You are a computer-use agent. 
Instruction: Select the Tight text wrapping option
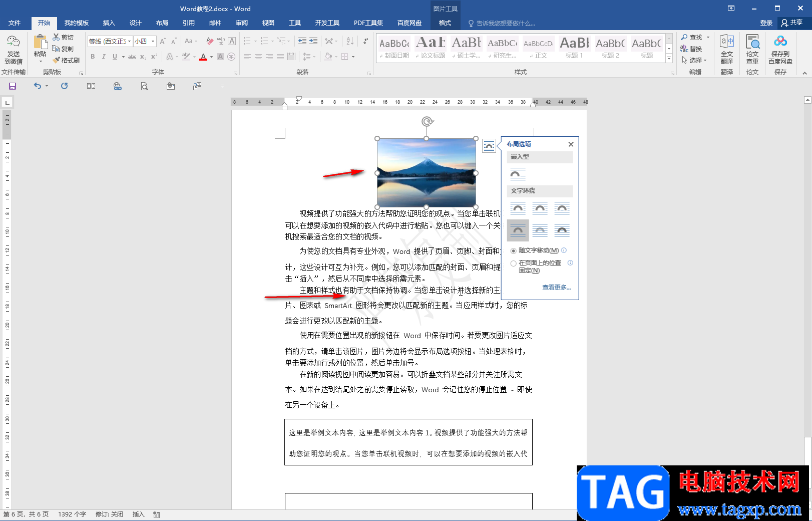click(x=540, y=208)
